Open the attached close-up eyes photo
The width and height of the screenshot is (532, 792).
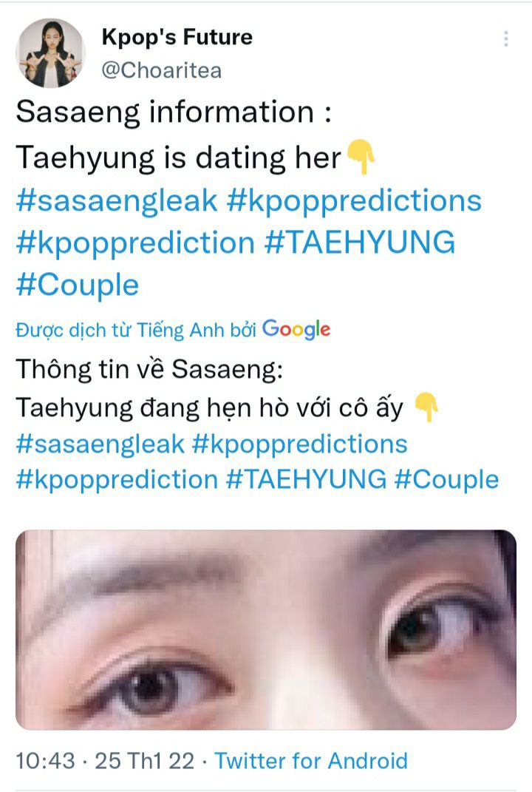pos(266,629)
